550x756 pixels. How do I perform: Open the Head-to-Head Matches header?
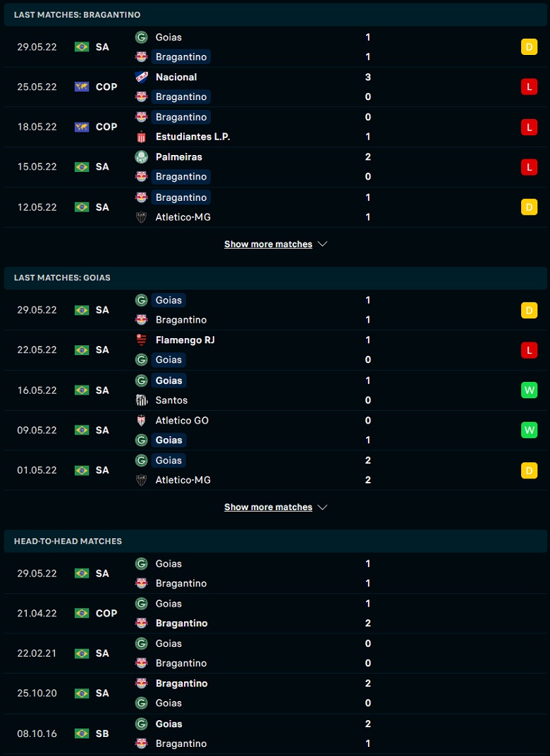click(68, 541)
